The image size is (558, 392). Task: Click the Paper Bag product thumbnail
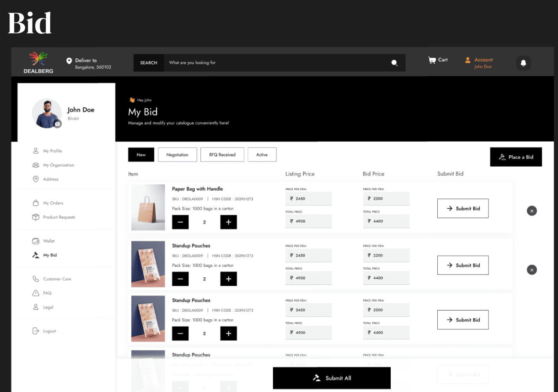click(148, 207)
